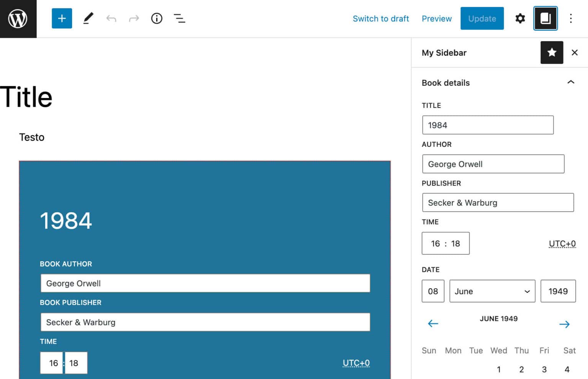Click the WordPress logo icon
This screenshot has width=588, height=379.
(x=18, y=18)
